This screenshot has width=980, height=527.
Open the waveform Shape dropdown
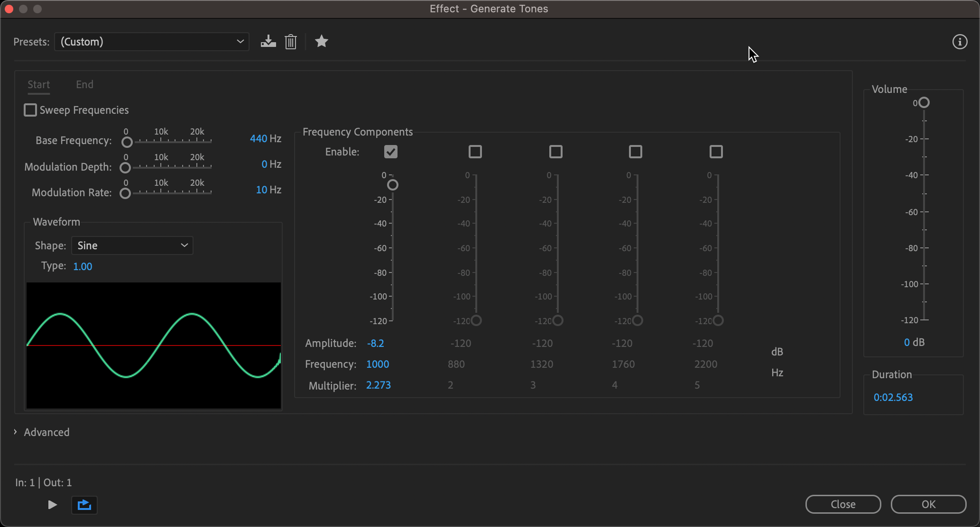click(x=132, y=245)
